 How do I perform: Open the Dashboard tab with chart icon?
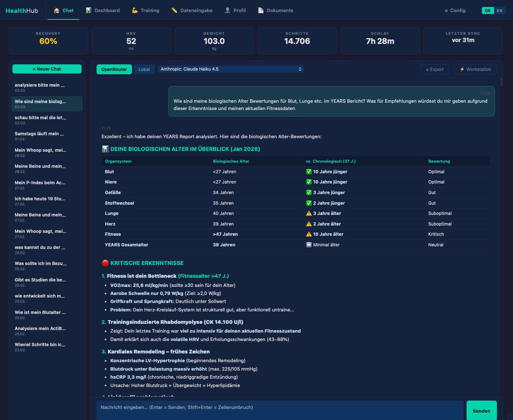point(103,11)
